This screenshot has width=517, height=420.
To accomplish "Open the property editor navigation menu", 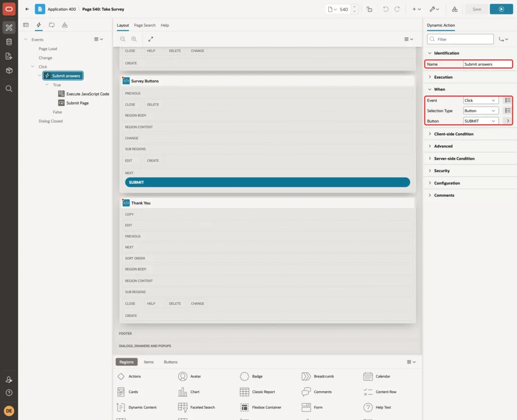I will click(x=503, y=39).
